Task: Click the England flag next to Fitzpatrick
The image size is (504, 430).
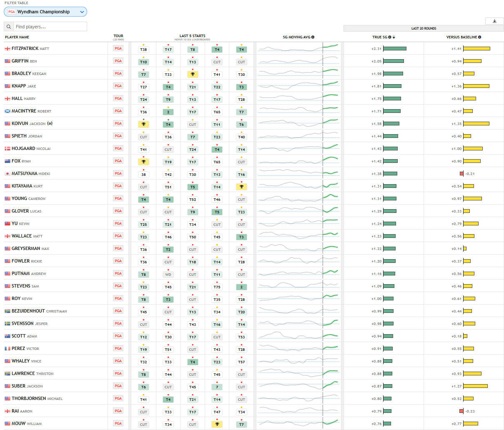Action: click(x=8, y=49)
